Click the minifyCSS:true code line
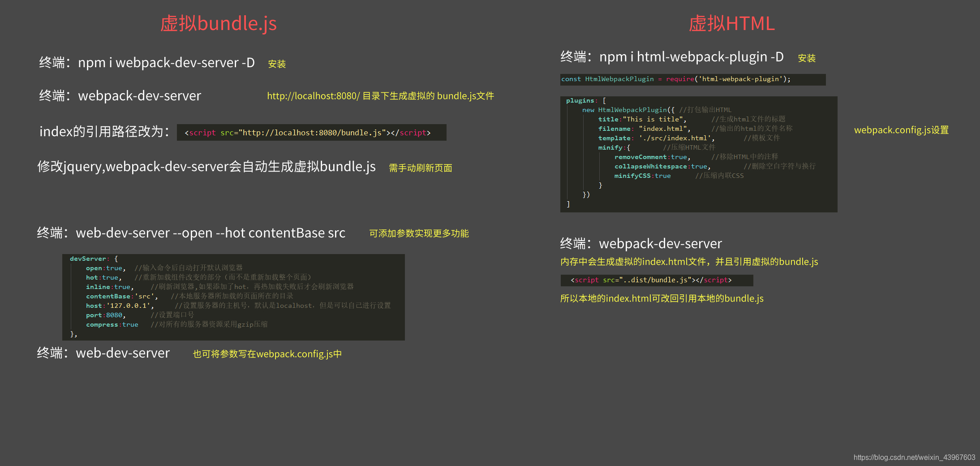 [679, 176]
